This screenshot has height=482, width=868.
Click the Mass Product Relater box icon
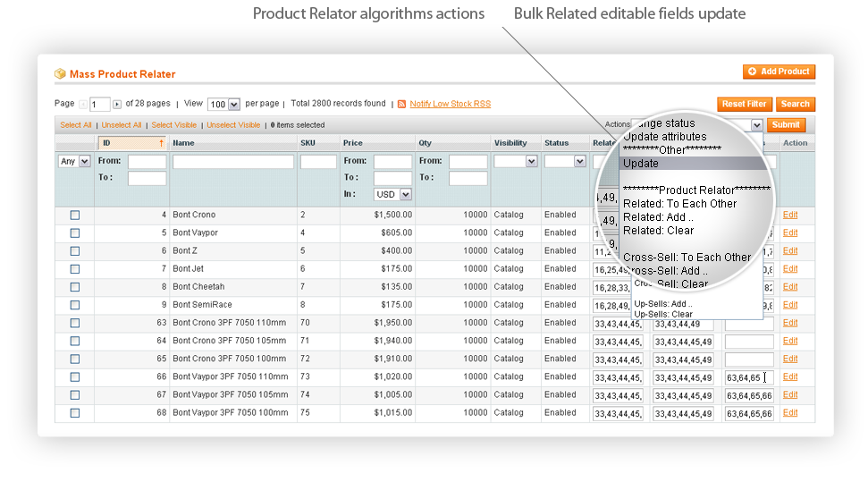pos(60,73)
